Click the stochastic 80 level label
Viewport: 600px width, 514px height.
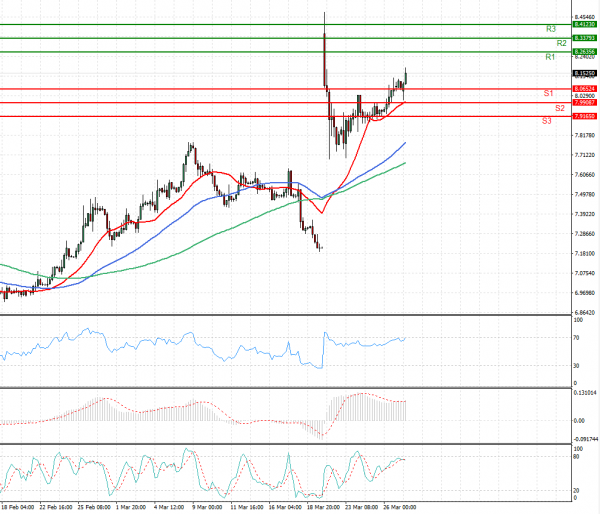click(577, 457)
